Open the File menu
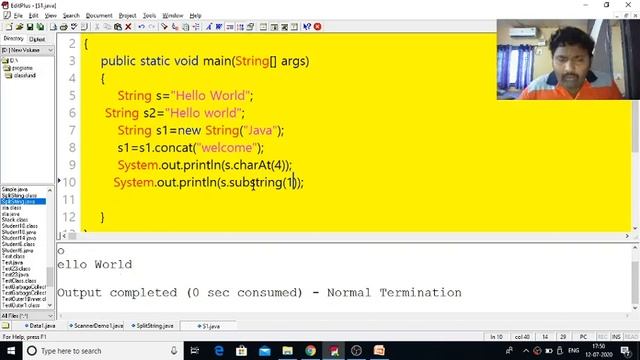The height and width of the screenshot is (360, 640). [x=18, y=16]
